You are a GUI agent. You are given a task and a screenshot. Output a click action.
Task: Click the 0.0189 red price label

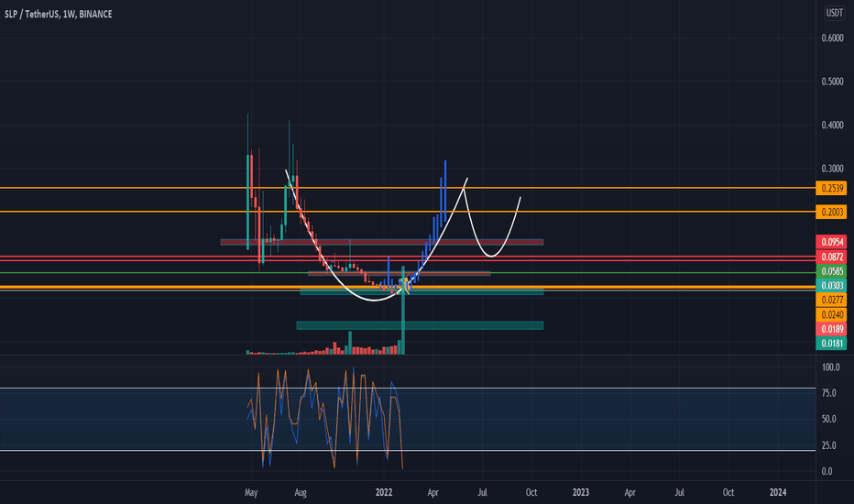(831, 329)
